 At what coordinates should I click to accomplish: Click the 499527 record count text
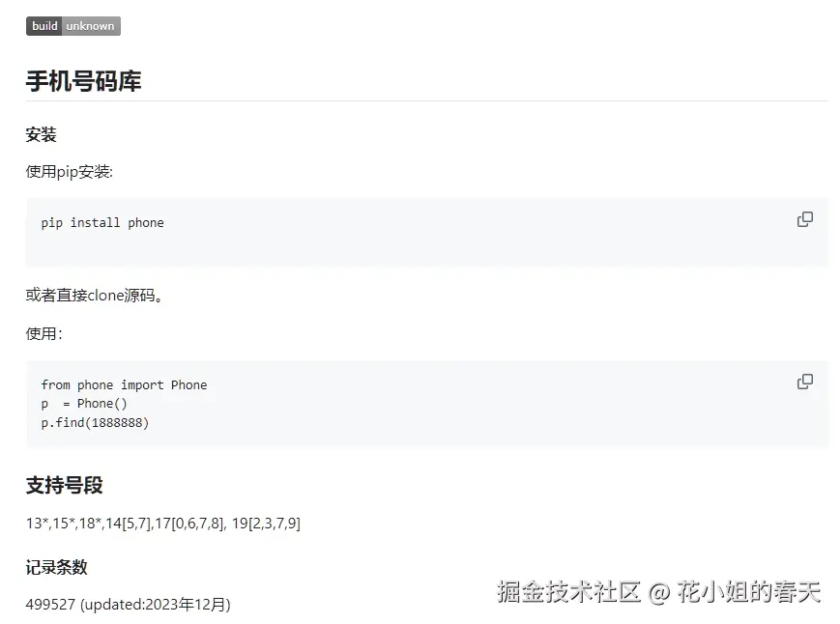[x=128, y=605]
